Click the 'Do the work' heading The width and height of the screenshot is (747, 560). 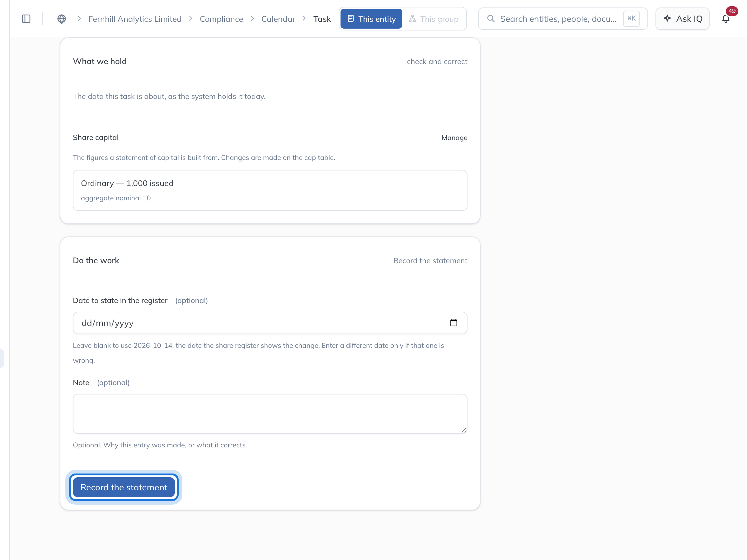[x=96, y=260]
